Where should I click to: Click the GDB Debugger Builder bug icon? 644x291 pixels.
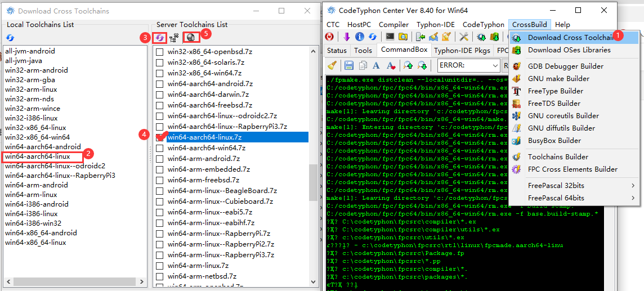coord(517,66)
